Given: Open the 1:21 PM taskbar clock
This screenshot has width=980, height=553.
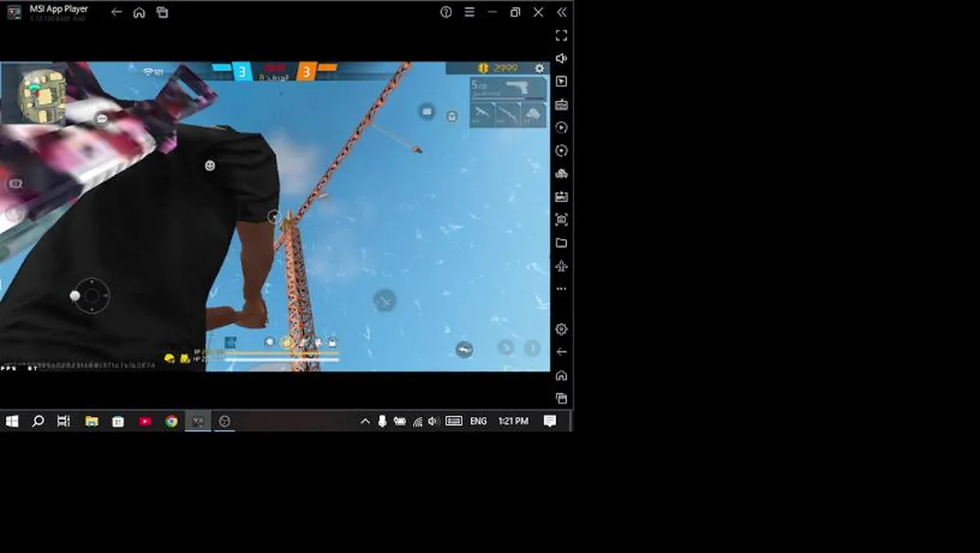Looking at the screenshot, I should 513,421.
